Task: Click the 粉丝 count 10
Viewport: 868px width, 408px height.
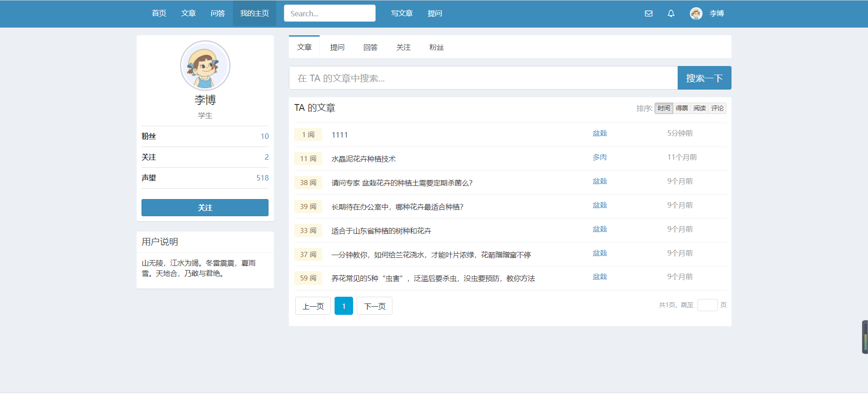Action: (x=264, y=136)
